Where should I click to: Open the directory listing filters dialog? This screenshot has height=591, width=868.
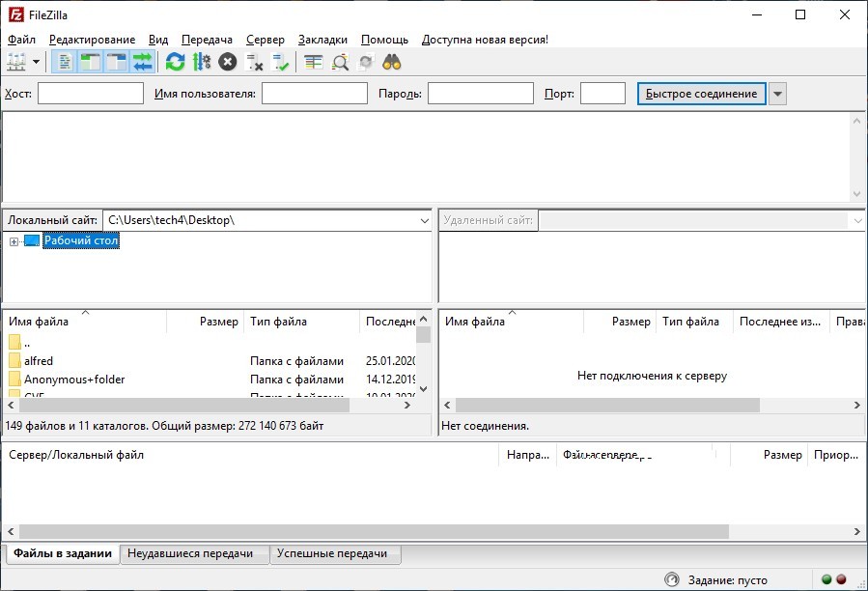(x=314, y=62)
